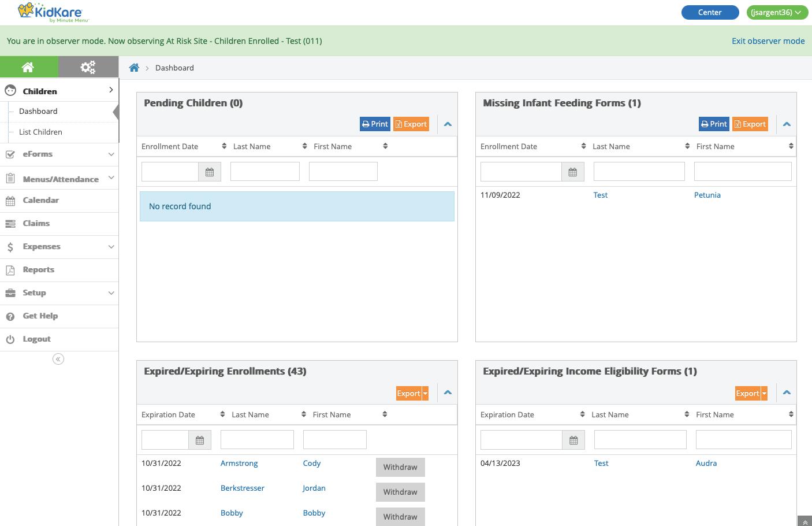Open Reports from the sidebar
Image resolution: width=812 pixels, height=526 pixels.
[x=38, y=269]
